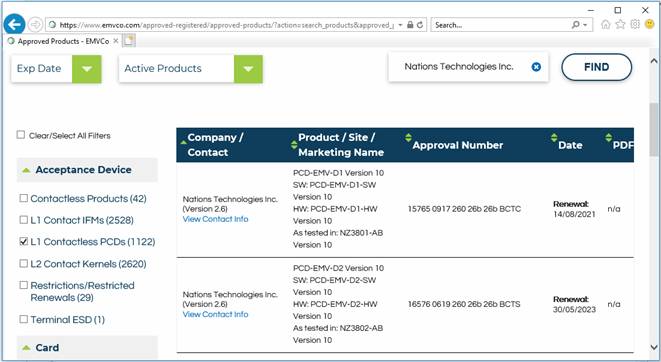
Task: Click the magnifier icon in Search box
Action: [575, 25]
